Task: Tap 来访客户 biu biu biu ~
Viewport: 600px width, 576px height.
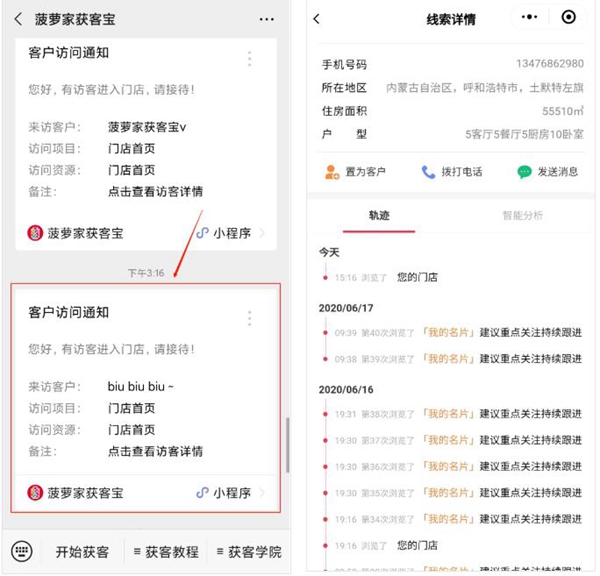Action: point(140,386)
